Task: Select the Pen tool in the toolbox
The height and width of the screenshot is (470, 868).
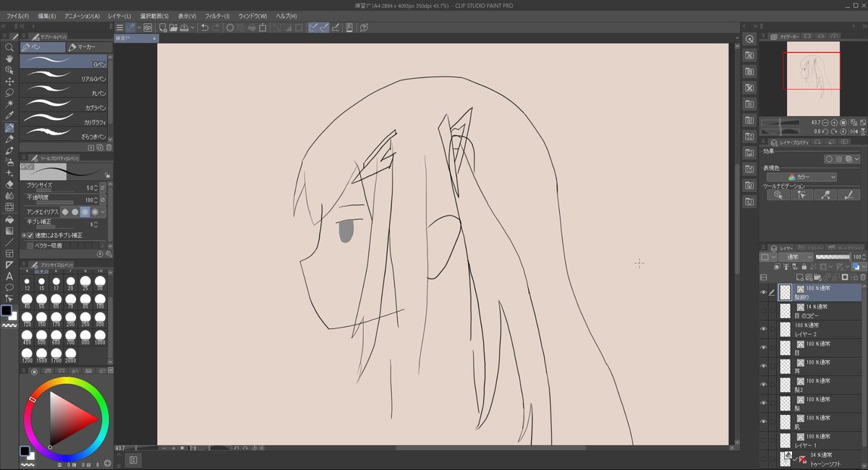Action: tap(9, 127)
